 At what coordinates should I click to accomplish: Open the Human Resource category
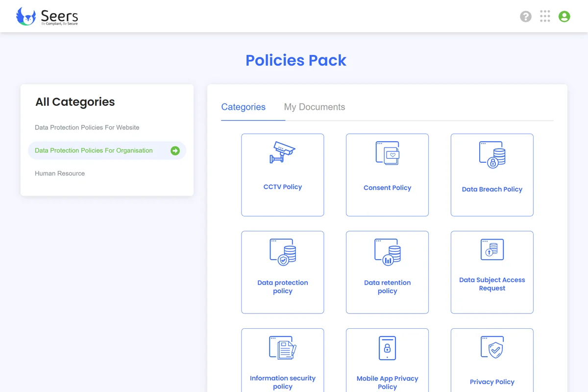pos(60,173)
